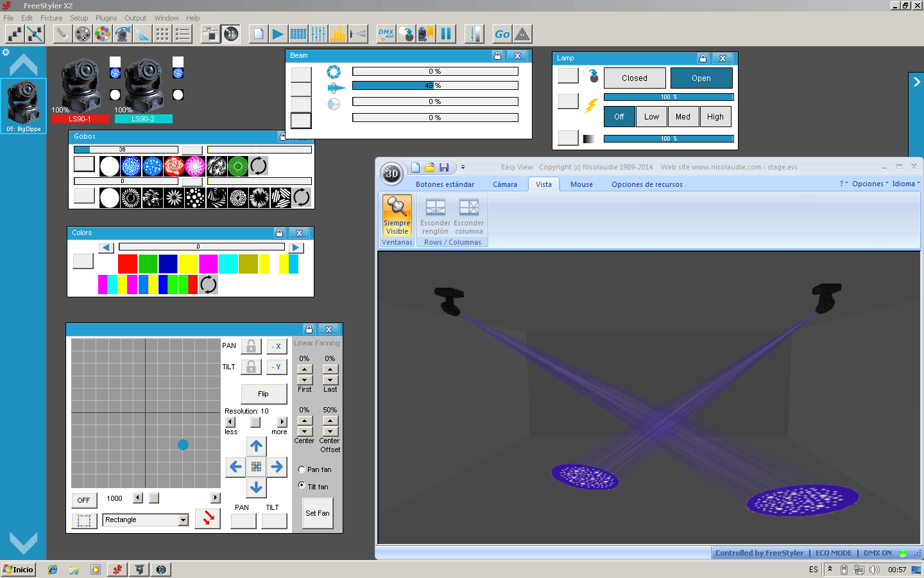The width and height of the screenshot is (924, 578).
Task: Open the color wheel panel in main toolbar
Action: tap(103, 34)
